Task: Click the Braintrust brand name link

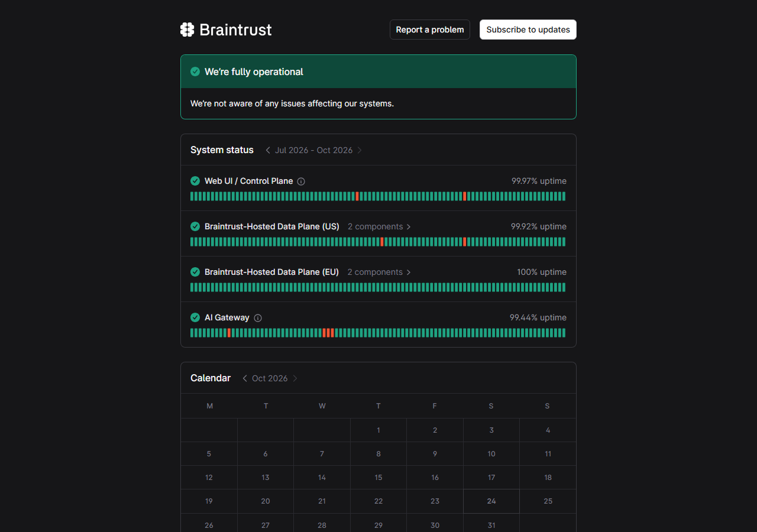Action: tap(235, 30)
